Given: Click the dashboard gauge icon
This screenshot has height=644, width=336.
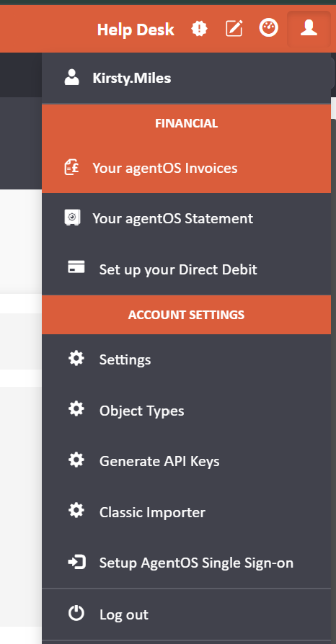Looking at the screenshot, I should [x=268, y=28].
